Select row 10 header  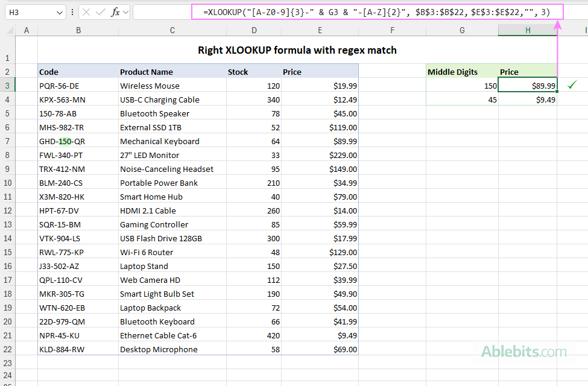(x=8, y=183)
